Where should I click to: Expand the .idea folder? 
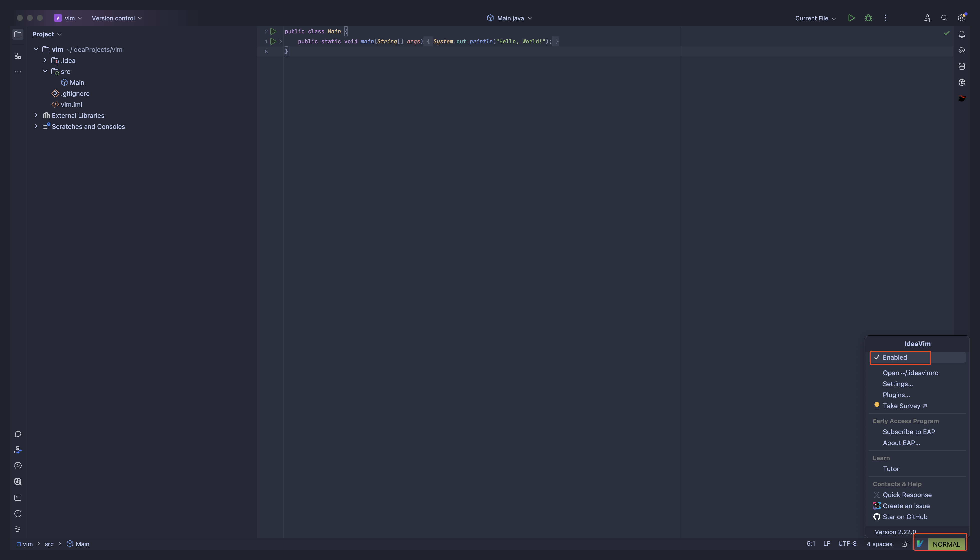click(45, 60)
